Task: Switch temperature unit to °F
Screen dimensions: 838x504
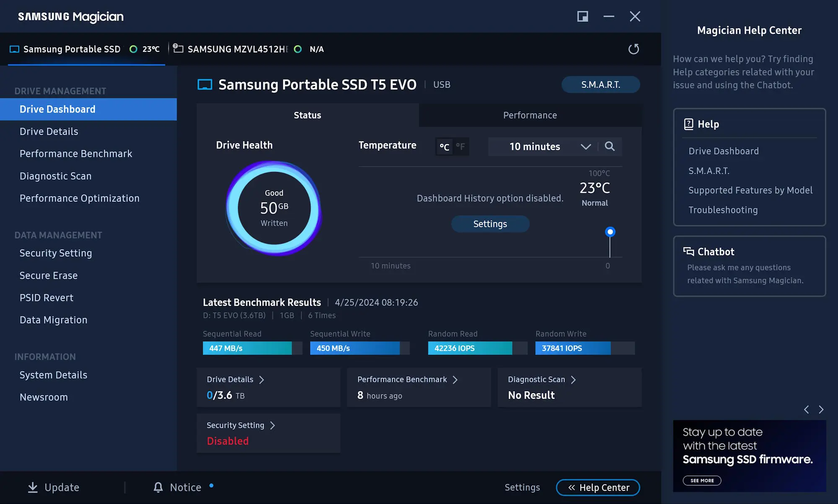Action: (x=460, y=147)
